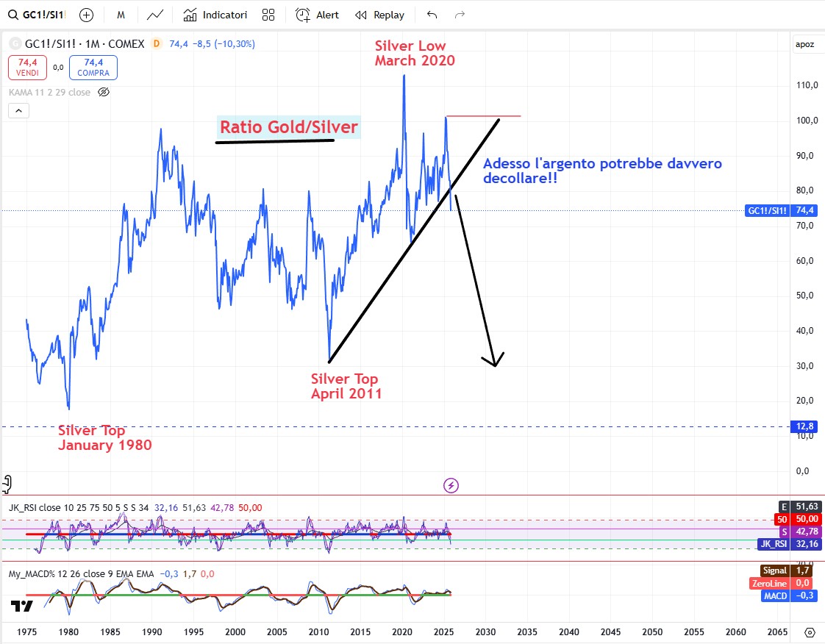Click the orange D data-delay badge
Image resolution: width=825 pixels, height=644 pixels.
pos(156,44)
